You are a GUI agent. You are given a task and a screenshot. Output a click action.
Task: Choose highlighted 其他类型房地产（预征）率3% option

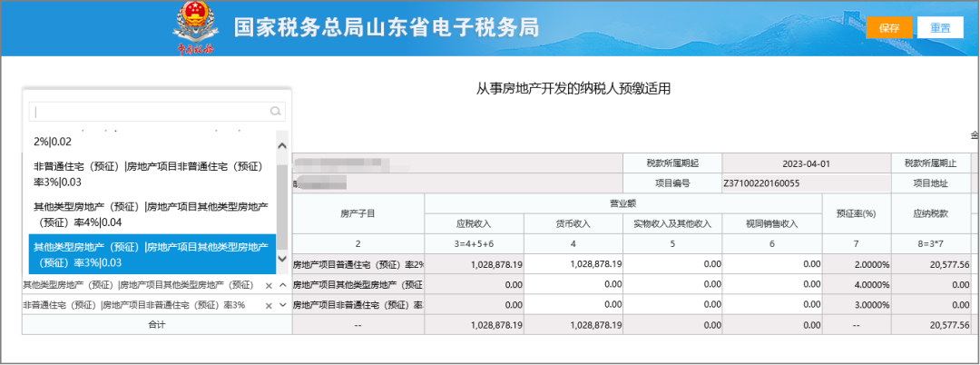point(150,254)
